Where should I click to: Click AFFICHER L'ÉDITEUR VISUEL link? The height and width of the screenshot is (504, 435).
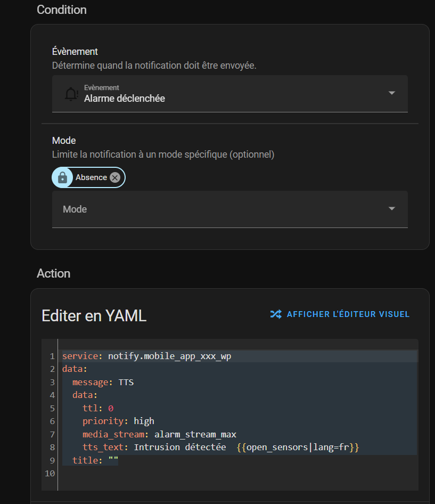click(x=348, y=314)
